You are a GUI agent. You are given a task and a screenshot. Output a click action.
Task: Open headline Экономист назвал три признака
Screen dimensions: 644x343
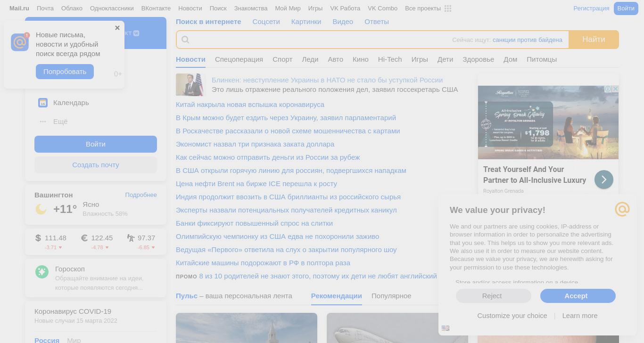click(x=255, y=144)
